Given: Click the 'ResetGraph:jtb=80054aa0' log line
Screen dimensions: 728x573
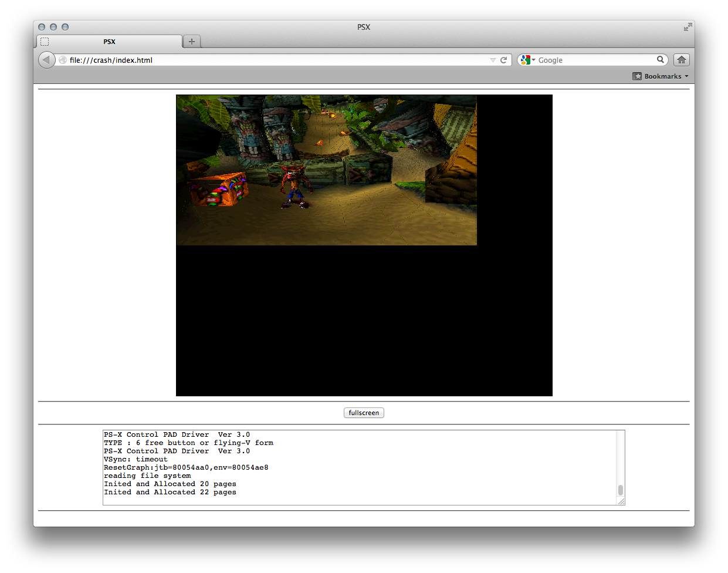Looking at the screenshot, I should pos(186,468).
